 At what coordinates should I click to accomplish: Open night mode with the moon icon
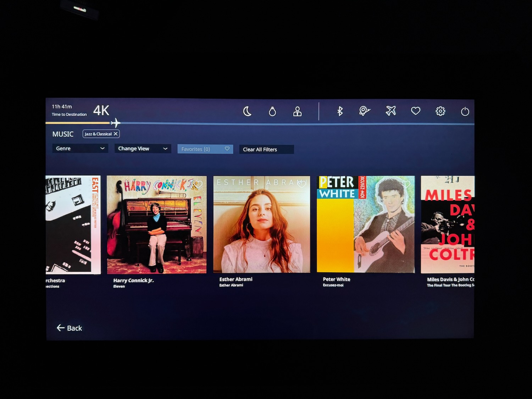pyautogui.click(x=247, y=111)
